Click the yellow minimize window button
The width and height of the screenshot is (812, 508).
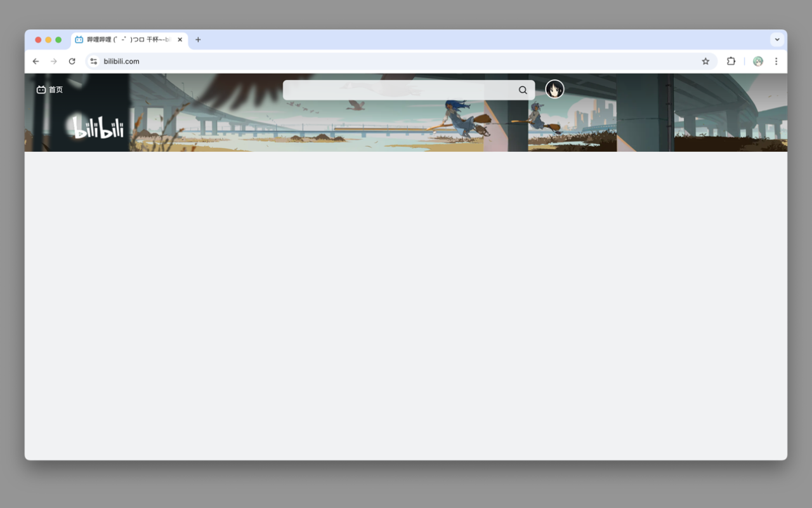[x=48, y=39]
